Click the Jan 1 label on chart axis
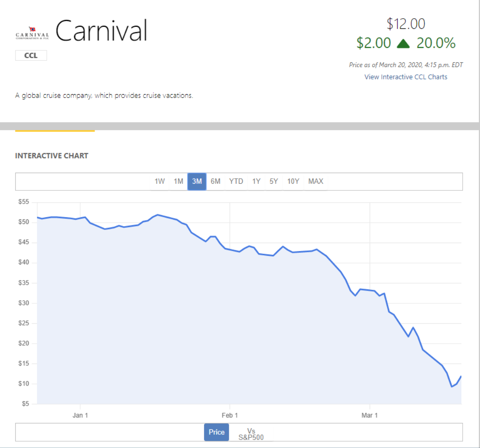Screen dimensions: 480x448 pyautogui.click(x=80, y=415)
